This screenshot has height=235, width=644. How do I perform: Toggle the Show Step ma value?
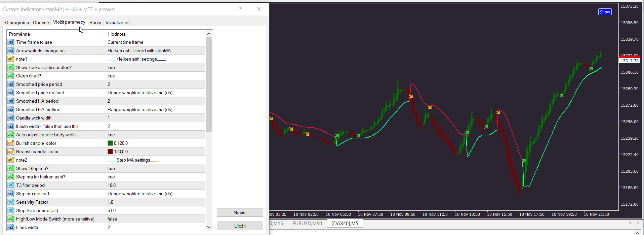tap(156, 168)
